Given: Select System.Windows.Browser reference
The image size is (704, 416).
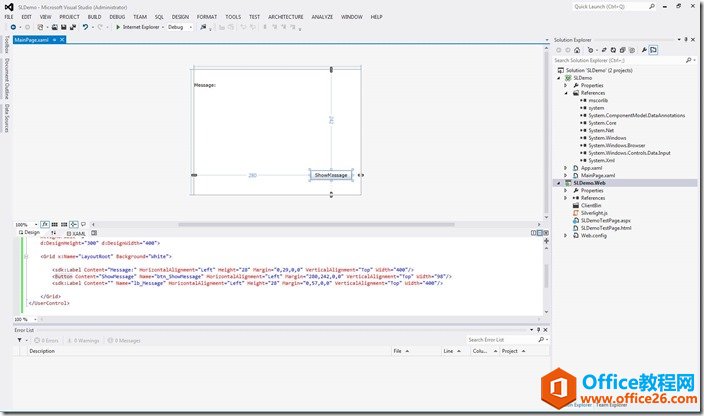Looking at the screenshot, I should [616, 145].
